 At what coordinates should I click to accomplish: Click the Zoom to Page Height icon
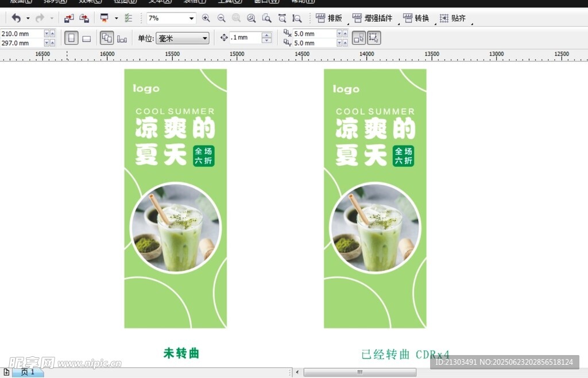pos(297,18)
